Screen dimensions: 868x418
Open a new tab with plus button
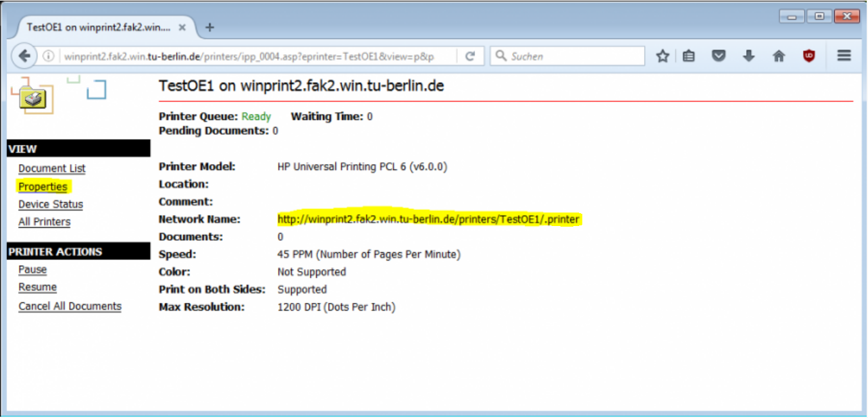pyautogui.click(x=209, y=28)
